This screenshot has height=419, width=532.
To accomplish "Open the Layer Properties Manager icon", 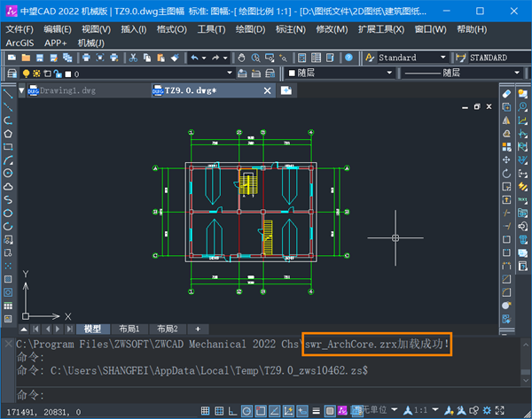I will (12, 74).
